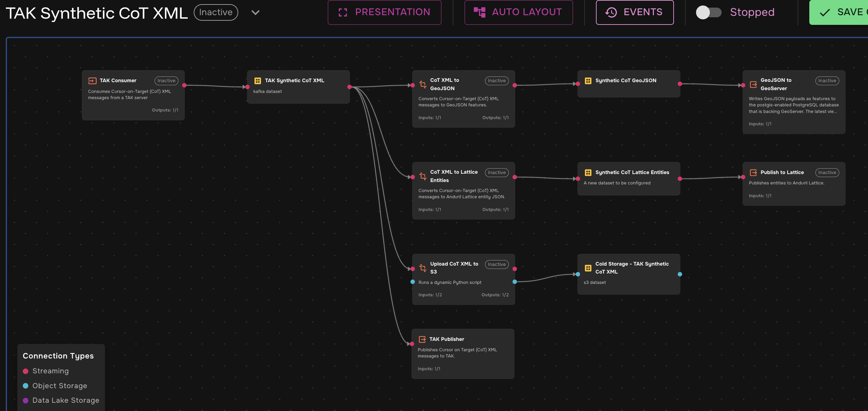Click the CoT XML to GeoJSON transform icon
This screenshot has height=411, width=868.
(423, 84)
